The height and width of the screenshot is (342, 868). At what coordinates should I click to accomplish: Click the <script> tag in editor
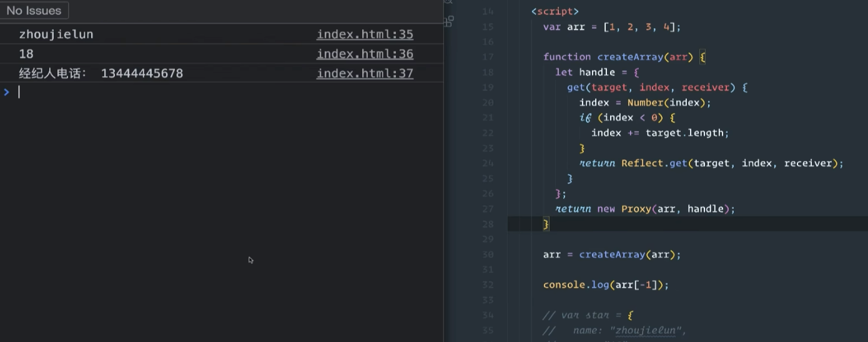555,11
